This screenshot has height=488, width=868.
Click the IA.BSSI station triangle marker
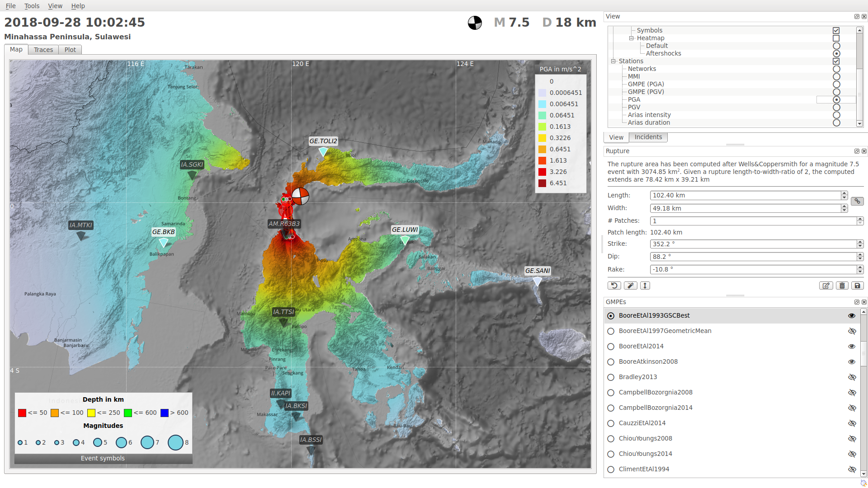311,450
